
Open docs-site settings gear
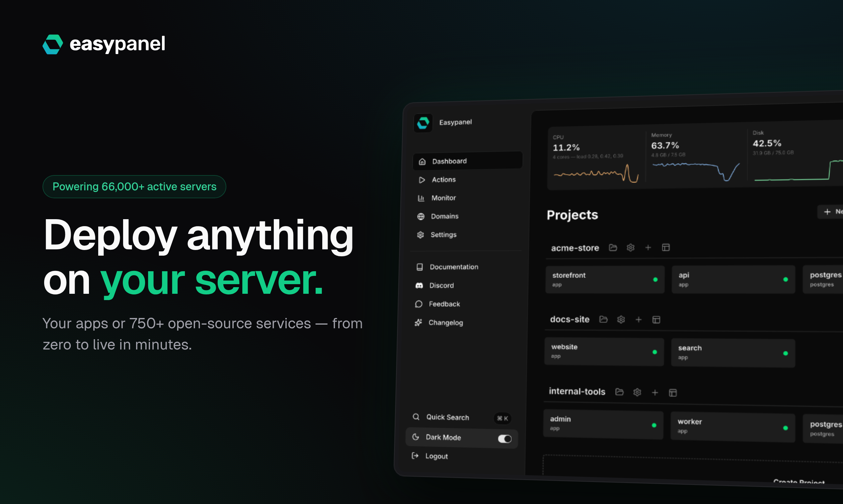coord(621,320)
